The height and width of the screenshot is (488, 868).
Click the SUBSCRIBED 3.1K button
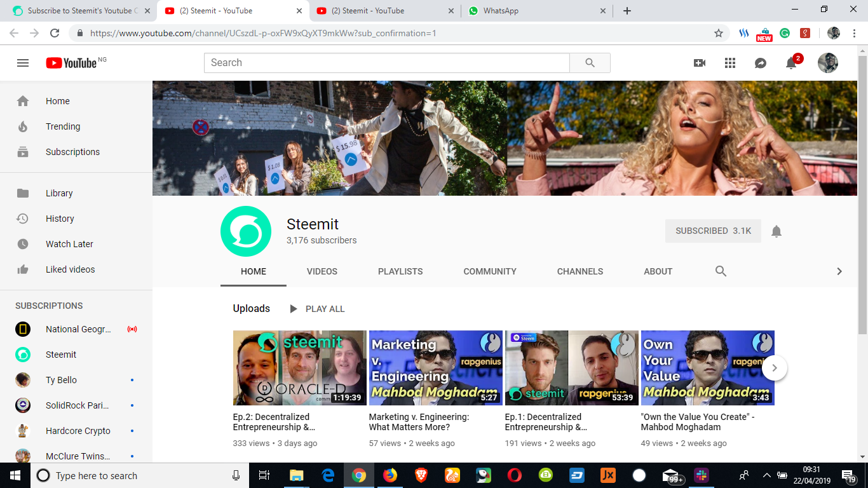[713, 231]
